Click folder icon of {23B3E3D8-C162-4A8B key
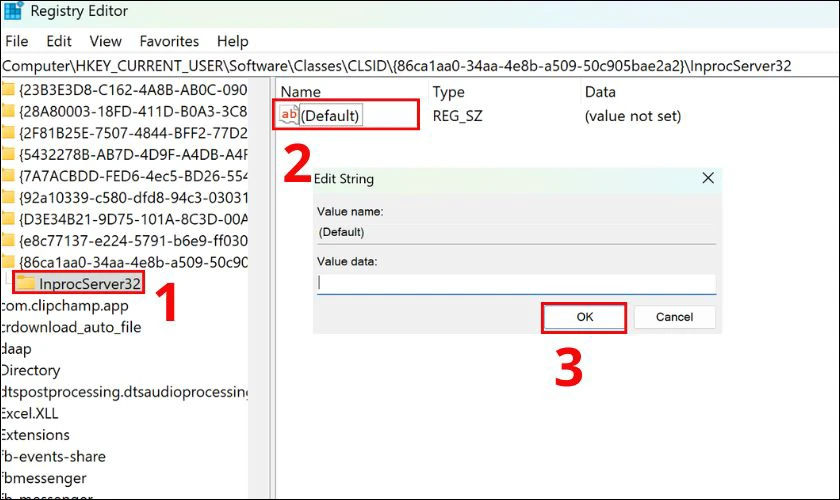 click(8, 89)
